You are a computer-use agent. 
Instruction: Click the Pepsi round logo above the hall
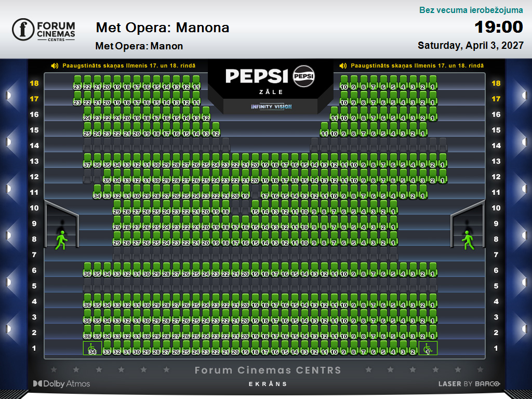click(x=303, y=76)
